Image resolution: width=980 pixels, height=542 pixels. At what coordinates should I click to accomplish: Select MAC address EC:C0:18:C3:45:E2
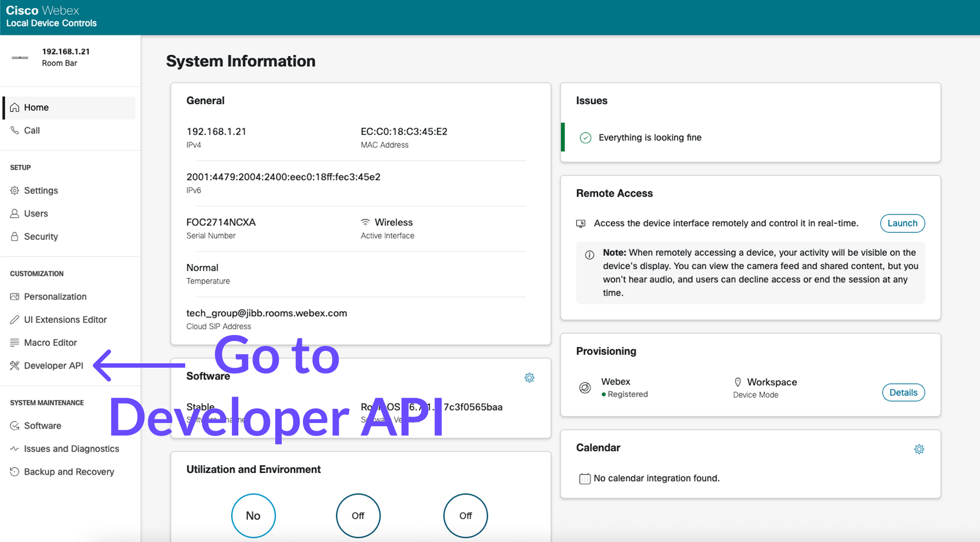click(404, 131)
